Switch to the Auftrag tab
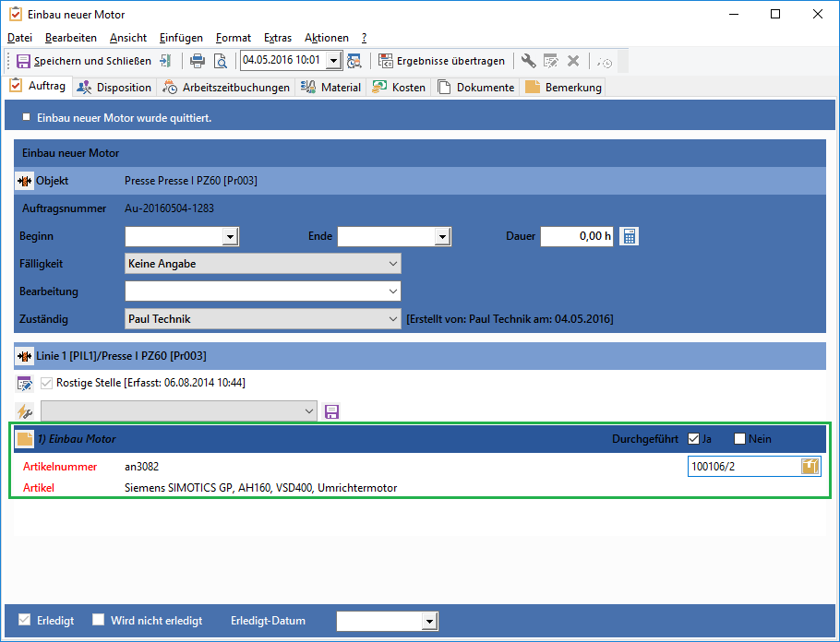Viewport: 840px width, 642px height. (38, 86)
